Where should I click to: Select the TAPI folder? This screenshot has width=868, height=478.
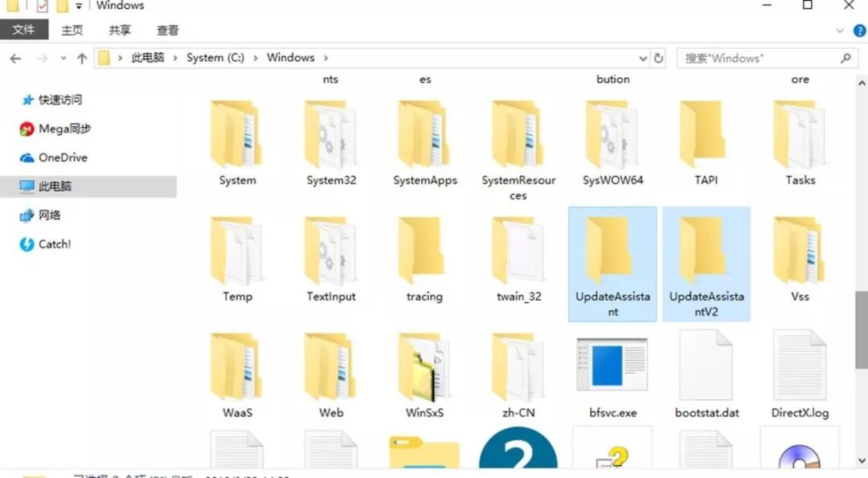[x=706, y=144]
